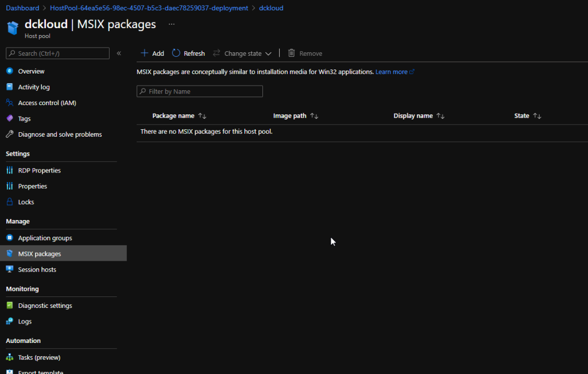Sort by Image path arrows

pos(314,116)
